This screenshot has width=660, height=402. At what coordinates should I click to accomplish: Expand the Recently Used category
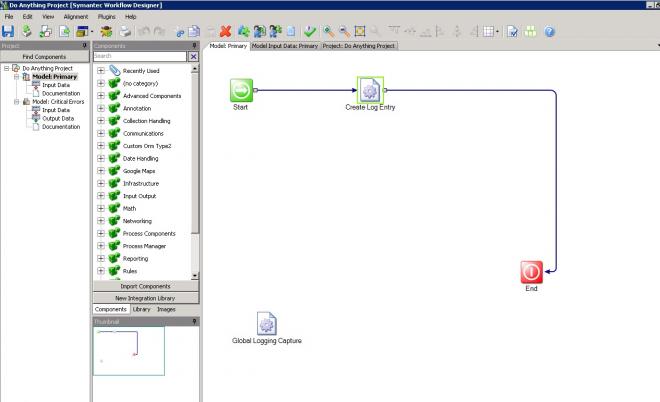[x=101, y=71]
